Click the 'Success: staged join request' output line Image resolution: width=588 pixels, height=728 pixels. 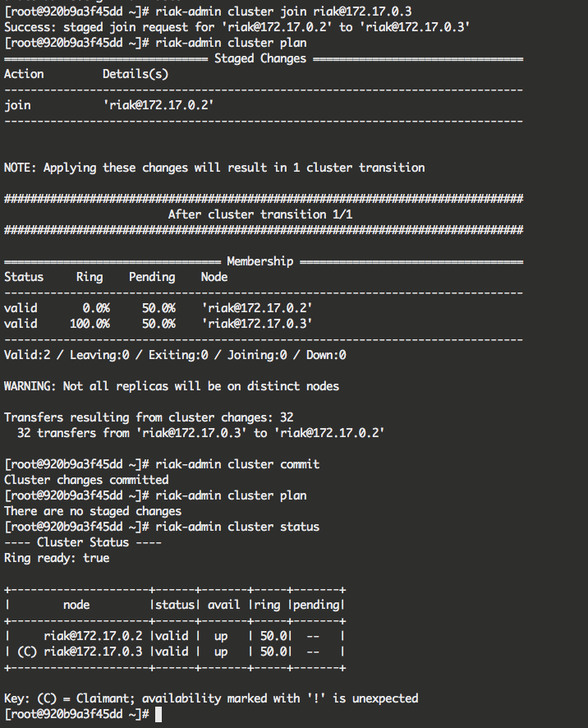coord(237,27)
